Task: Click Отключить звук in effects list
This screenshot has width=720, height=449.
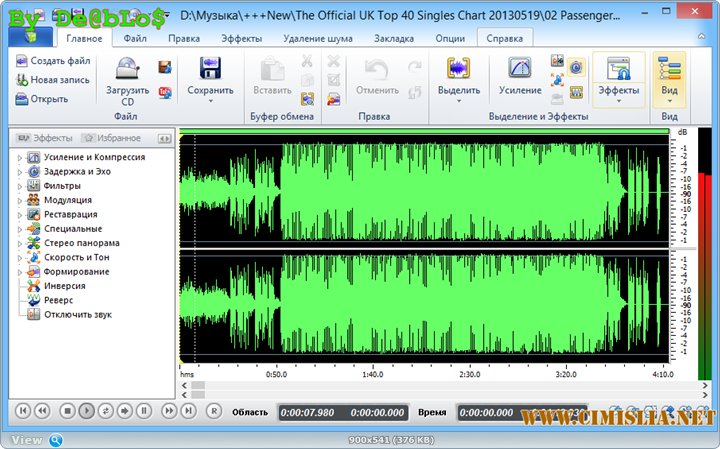Action: click(x=76, y=314)
